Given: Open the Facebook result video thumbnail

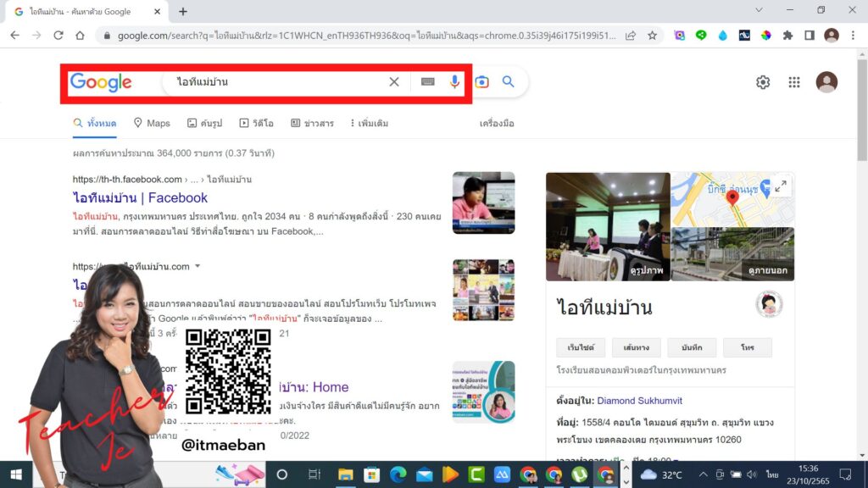Looking at the screenshot, I should point(483,202).
